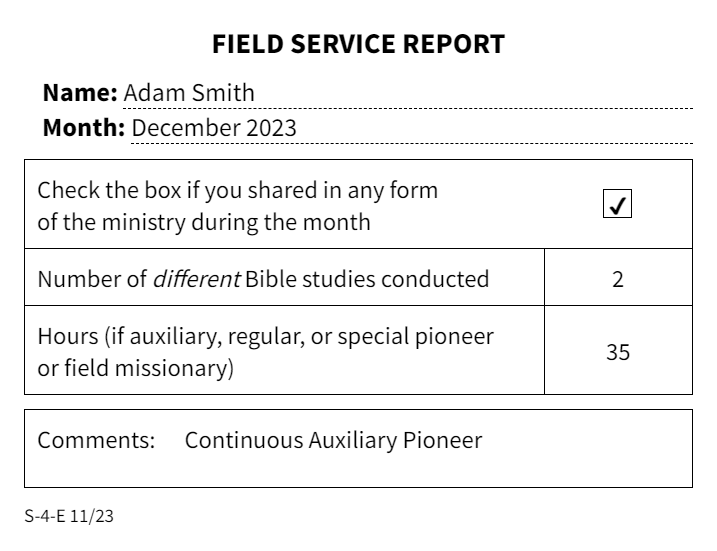Image resolution: width=717 pixels, height=551 pixels.
Task: Click the 'Bible studies conducted' label text
Action: [367, 279]
